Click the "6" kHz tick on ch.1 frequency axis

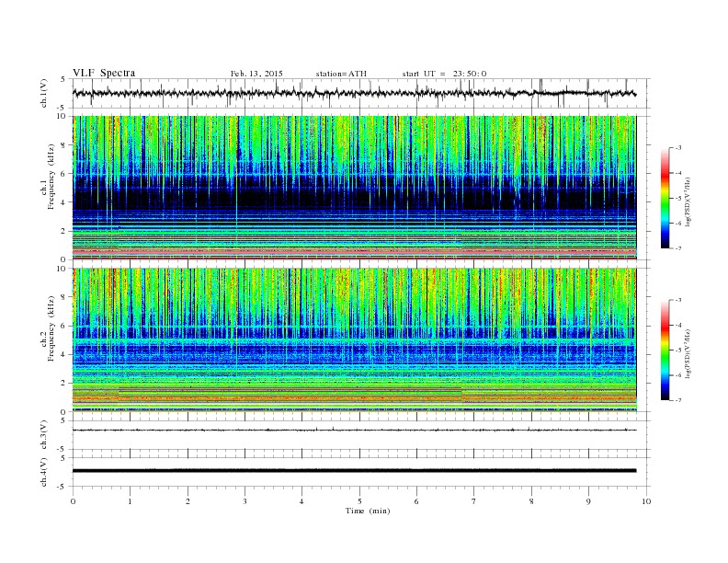tap(64, 174)
